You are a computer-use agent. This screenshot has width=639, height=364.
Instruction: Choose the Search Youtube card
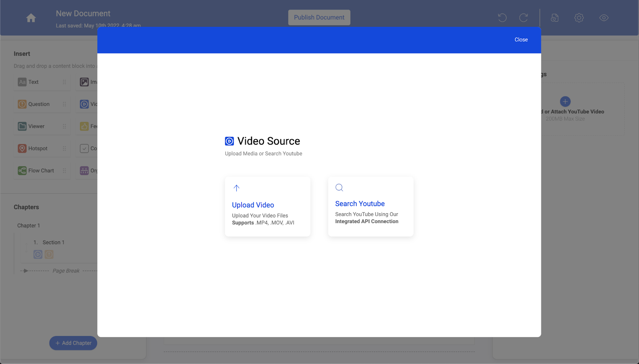(x=371, y=206)
